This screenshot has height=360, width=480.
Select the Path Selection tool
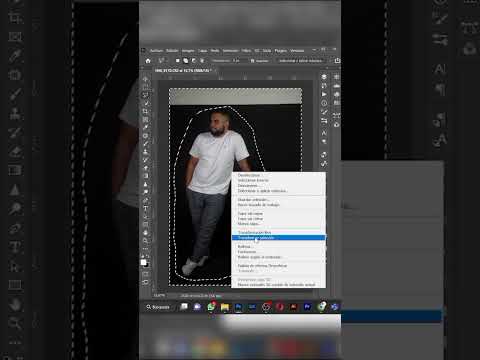click(146, 216)
